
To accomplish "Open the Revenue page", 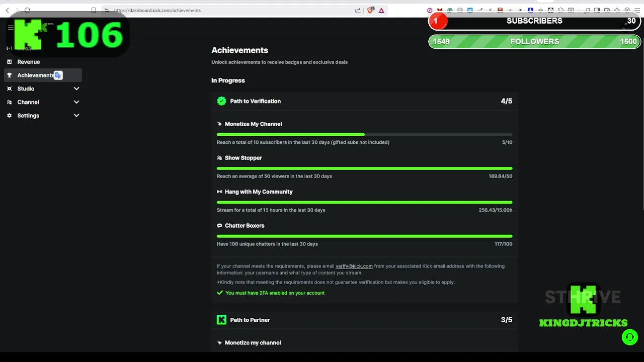I will click(29, 62).
